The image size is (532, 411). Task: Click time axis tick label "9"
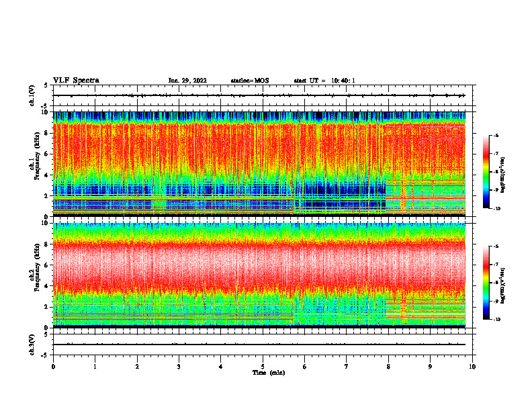coord(430,367)
